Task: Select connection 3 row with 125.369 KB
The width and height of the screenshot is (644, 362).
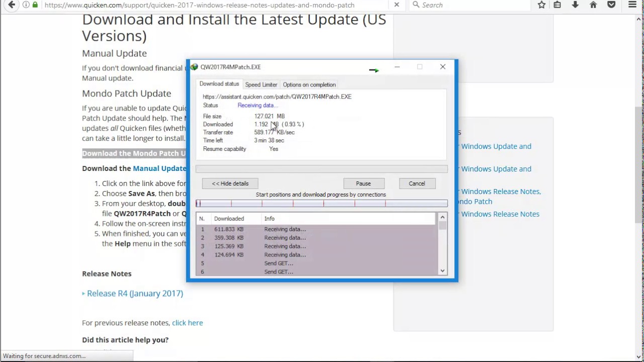Action: (x=317, y=246)
